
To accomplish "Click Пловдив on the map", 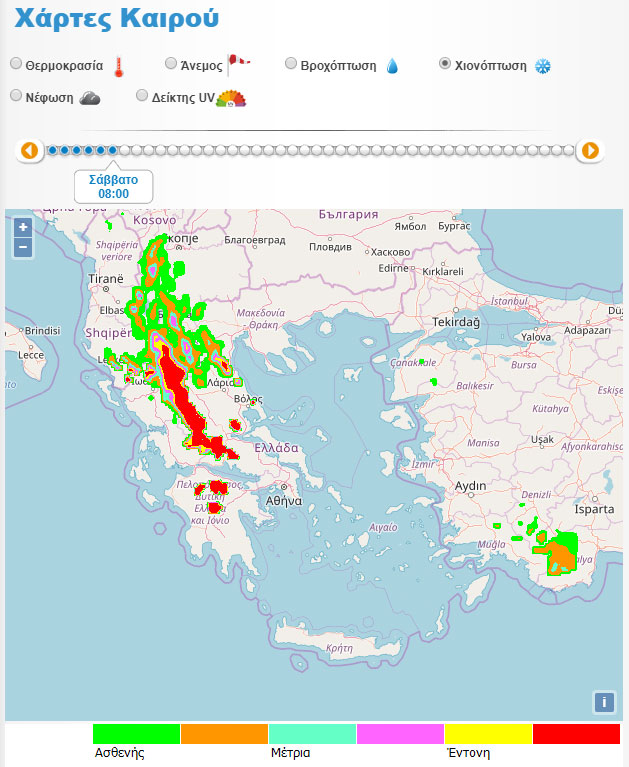I will click(x=330, y=247).
